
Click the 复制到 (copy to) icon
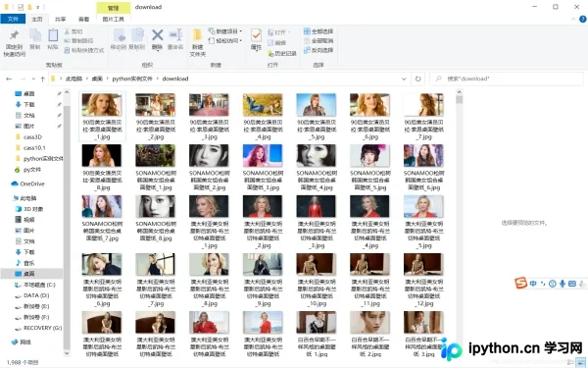[x=137, y=35]
